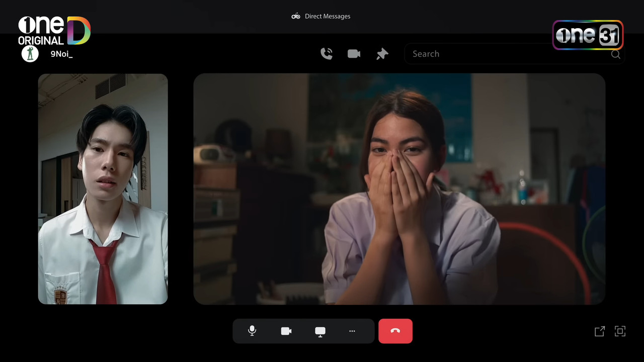
Task: Turn off the camera in the call controls
Action: click(286, 331)
